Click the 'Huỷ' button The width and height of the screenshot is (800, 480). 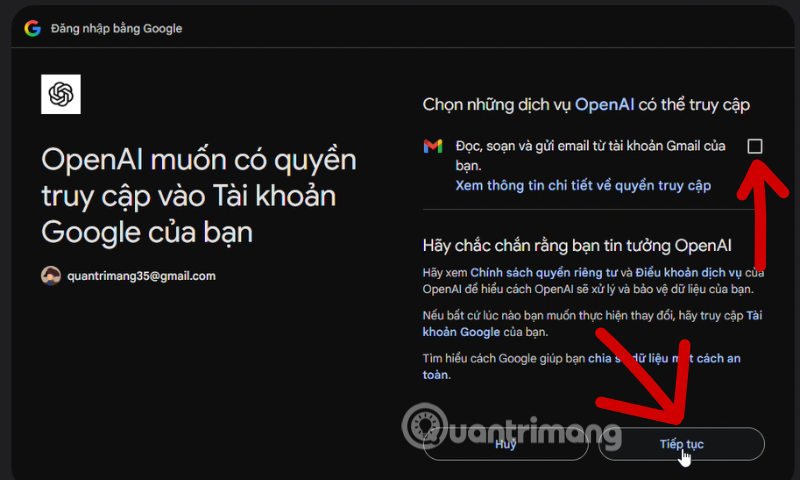click(506, 444)
